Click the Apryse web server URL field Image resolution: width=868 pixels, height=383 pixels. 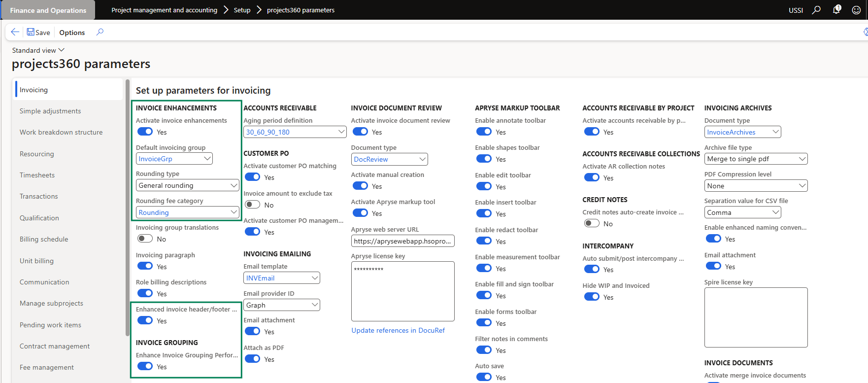[x=402, y=241]
